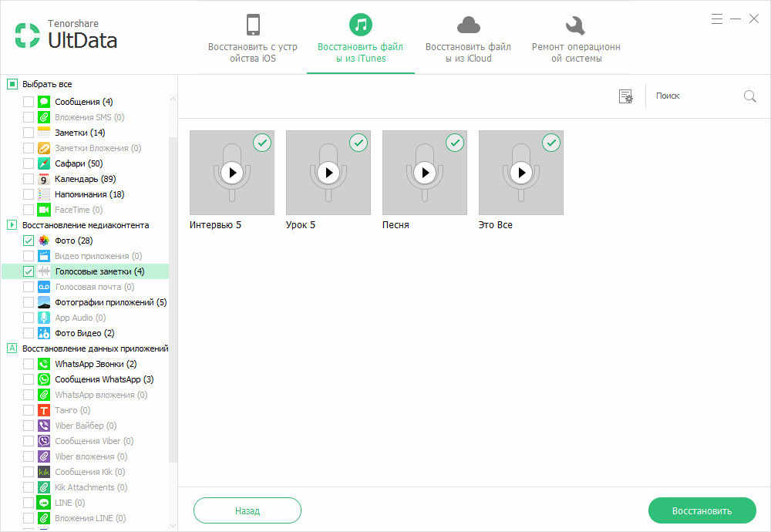Screen dimensions: 771x532
Task: Click the SMS attachments paperclip icon
Action: (x=44, y=117)
